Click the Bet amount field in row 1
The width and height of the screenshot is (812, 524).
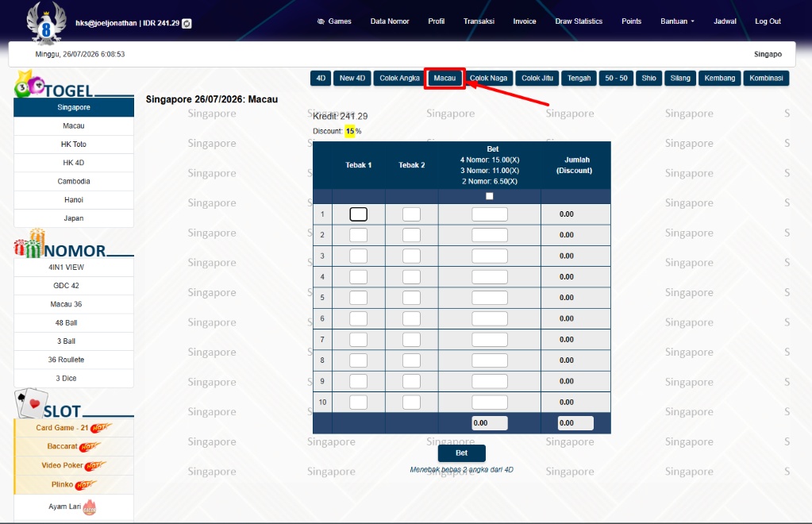click(x=490, y=214)
